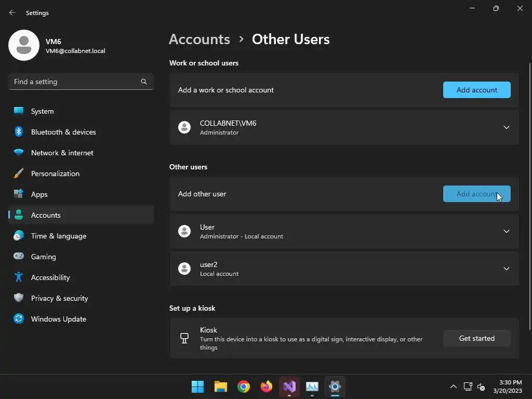Click Accounts in the breadcrumb
Viewport: 532px width, 399px height.
click(x=199, y=39)
